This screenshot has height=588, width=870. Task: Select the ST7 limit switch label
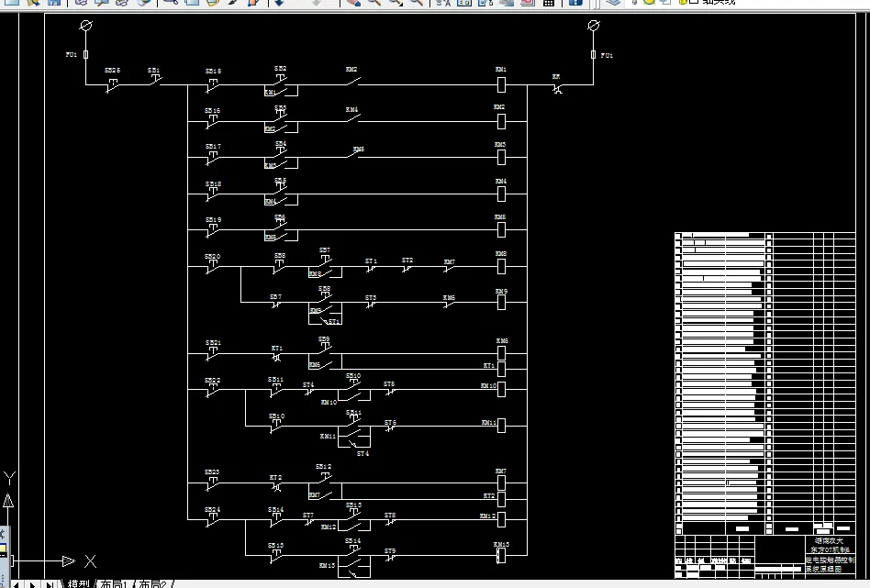click(x=308, y=516)
